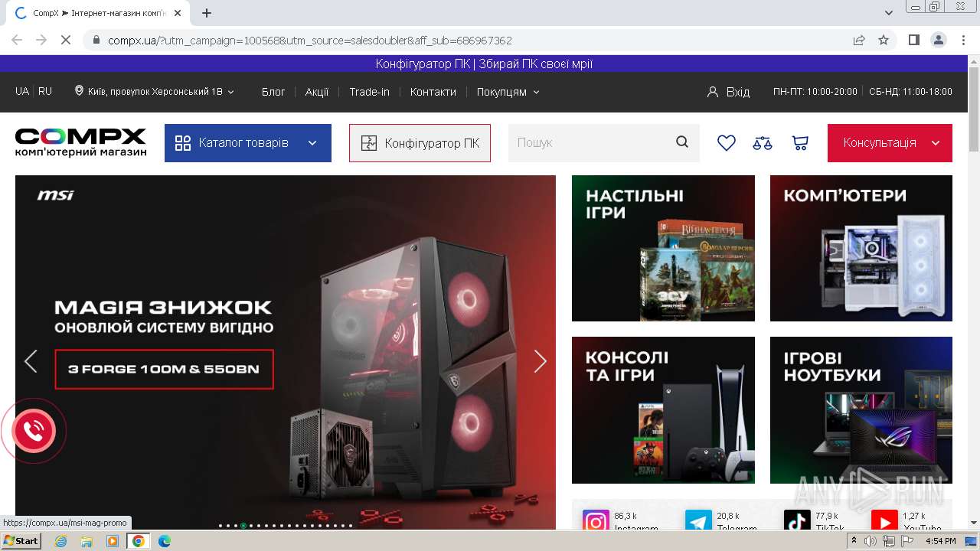Switch site language to RU
The height and width of the screenshot is (551, 980).
pos(45,91)
